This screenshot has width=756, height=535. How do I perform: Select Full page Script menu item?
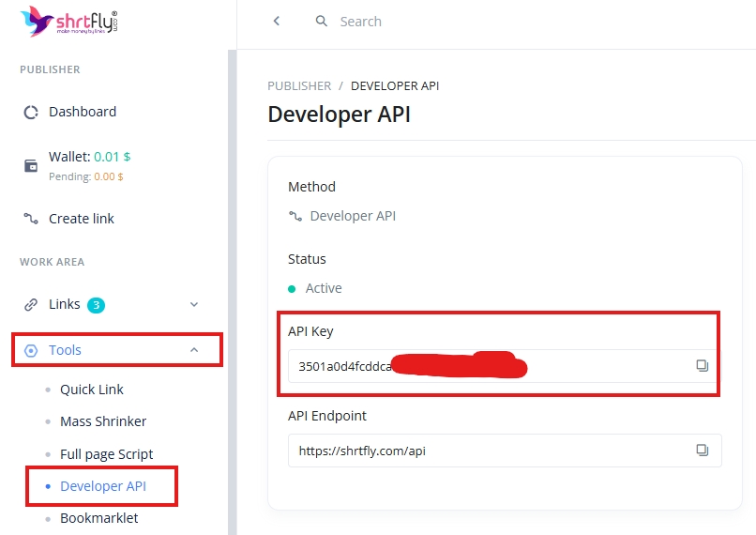tap(106, 454)
